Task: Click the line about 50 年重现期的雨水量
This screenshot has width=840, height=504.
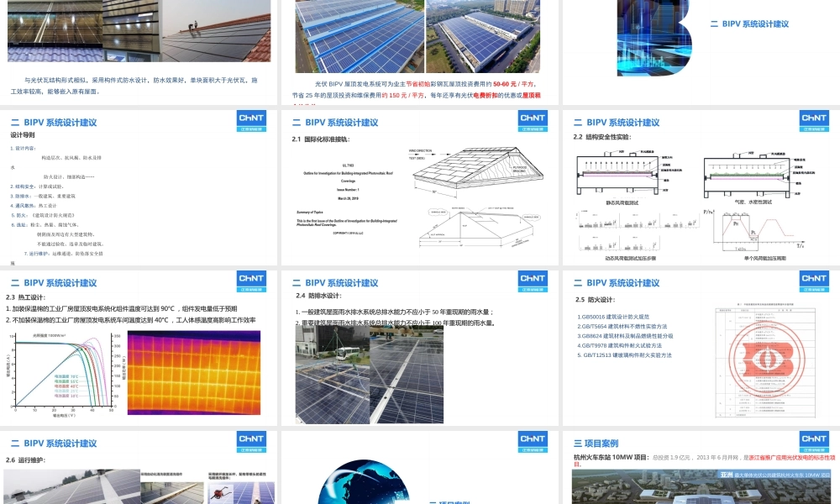Action: [x=395, y=312]
